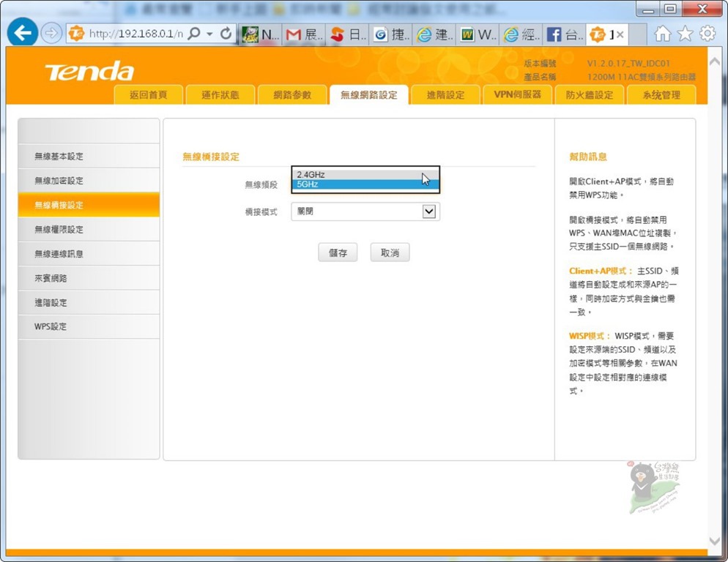Switch to the browser tab labeled 日

click(348, 34)
